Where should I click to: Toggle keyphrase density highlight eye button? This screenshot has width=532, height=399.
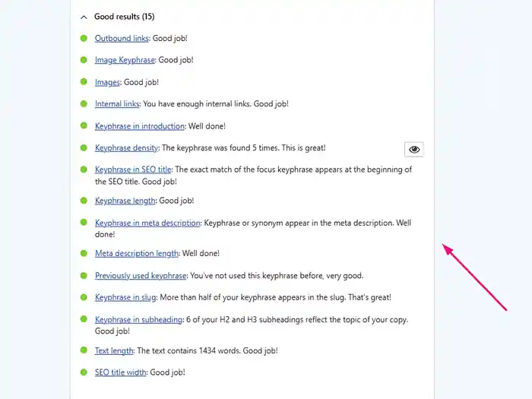(x=414, y=149)
